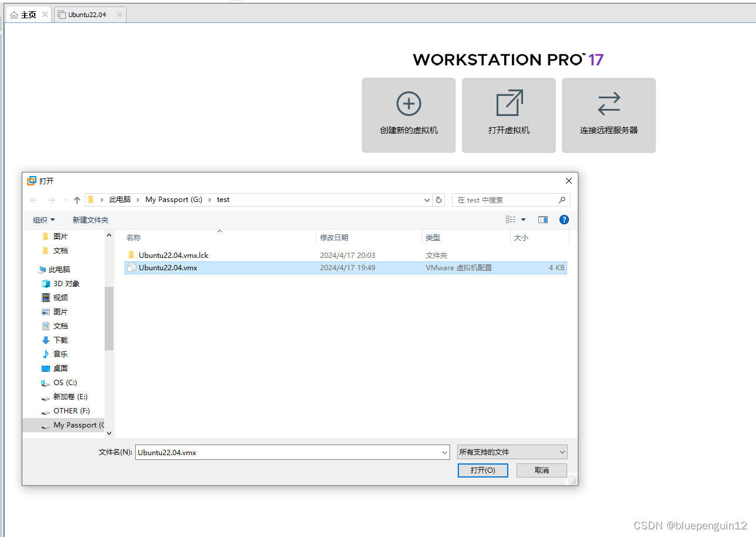756x537 pixels.
Task: Switch to the Ubuntu22.04 tab
Action: click(x=87, y=15)
